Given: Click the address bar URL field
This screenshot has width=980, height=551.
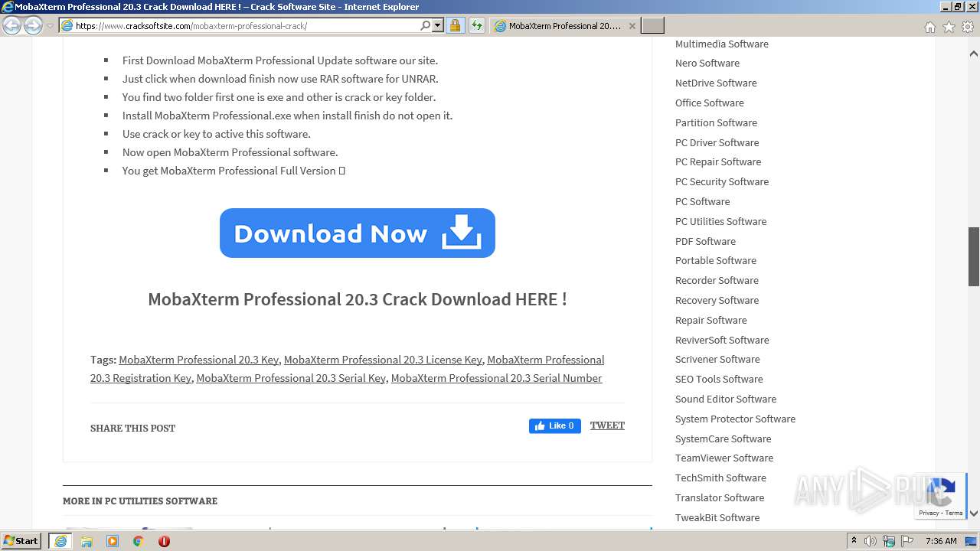Looking at the screenshot, I should coord(245,26).
